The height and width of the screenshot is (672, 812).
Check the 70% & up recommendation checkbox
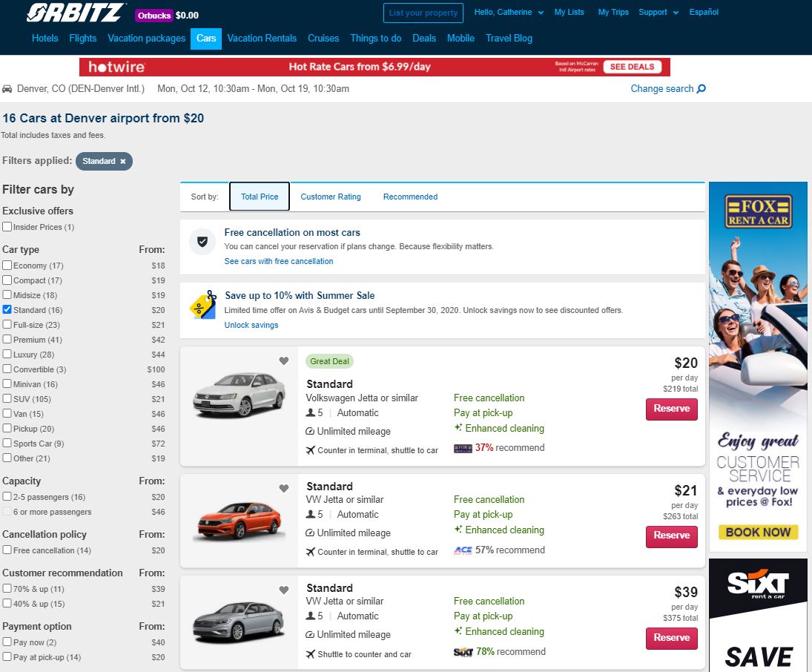(7, 589)
